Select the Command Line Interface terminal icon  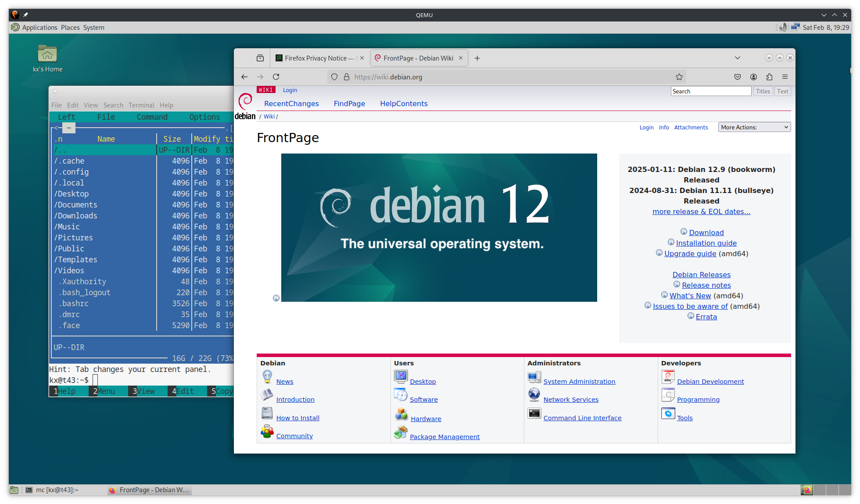tap(534, 413)
